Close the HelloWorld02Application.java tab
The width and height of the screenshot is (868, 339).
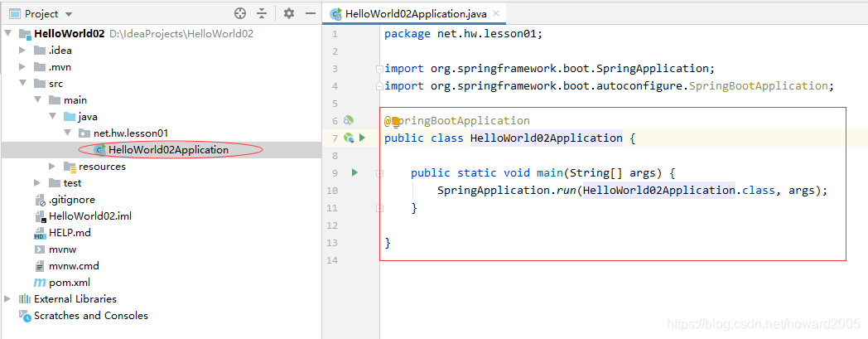click(496, 14)
